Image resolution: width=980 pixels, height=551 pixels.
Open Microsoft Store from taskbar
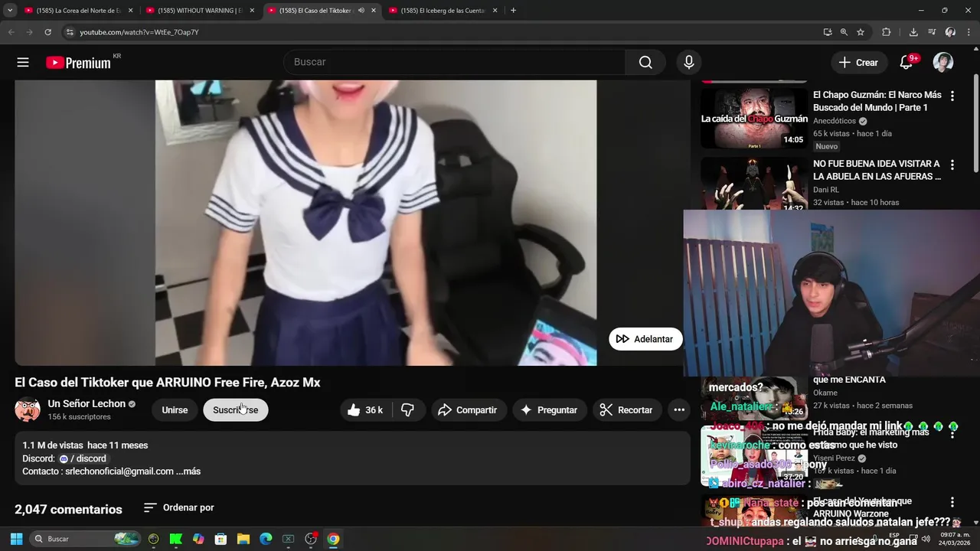[220, 539]
